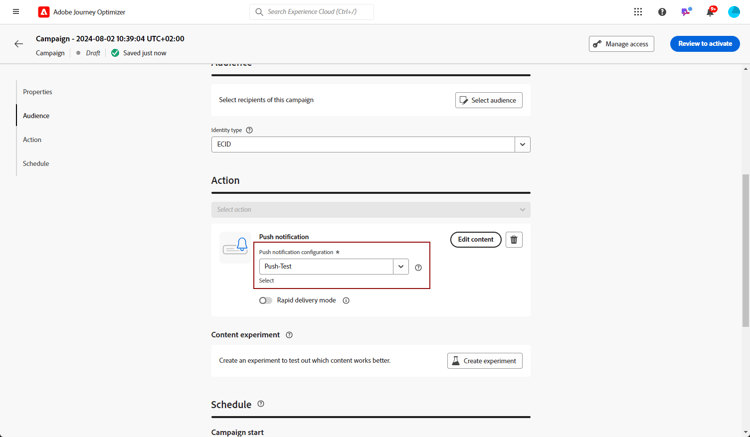750x437 pixels.
Task: Open the user profile avatar
Action: click(734, 12)
